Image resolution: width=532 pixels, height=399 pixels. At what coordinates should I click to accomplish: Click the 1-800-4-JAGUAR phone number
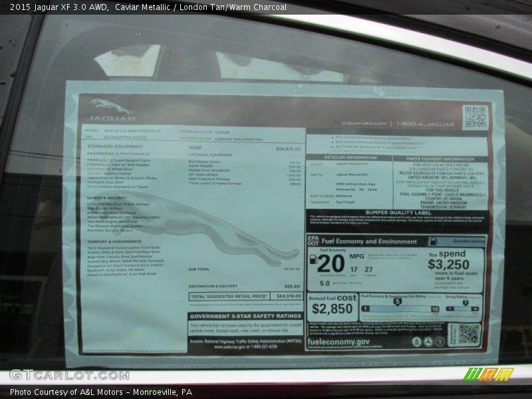click(425, 124)
